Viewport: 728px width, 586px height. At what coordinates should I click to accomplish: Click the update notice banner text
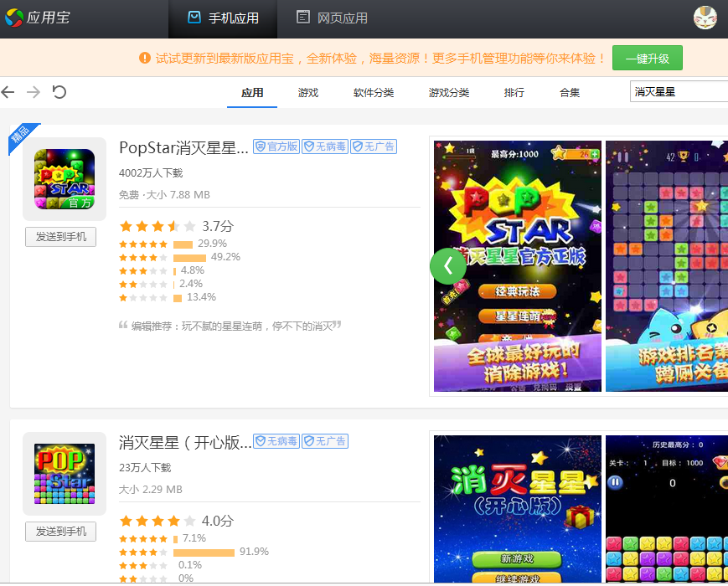(x=380, y=59)
